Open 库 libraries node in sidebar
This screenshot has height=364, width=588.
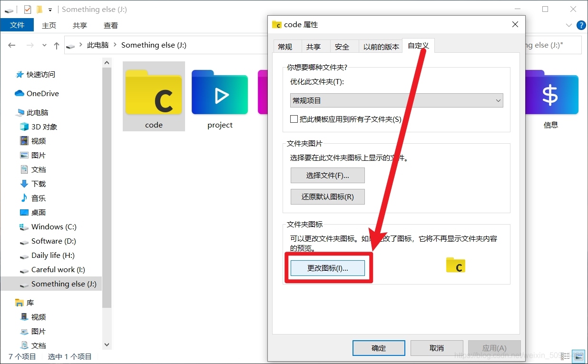pos(24,303)
